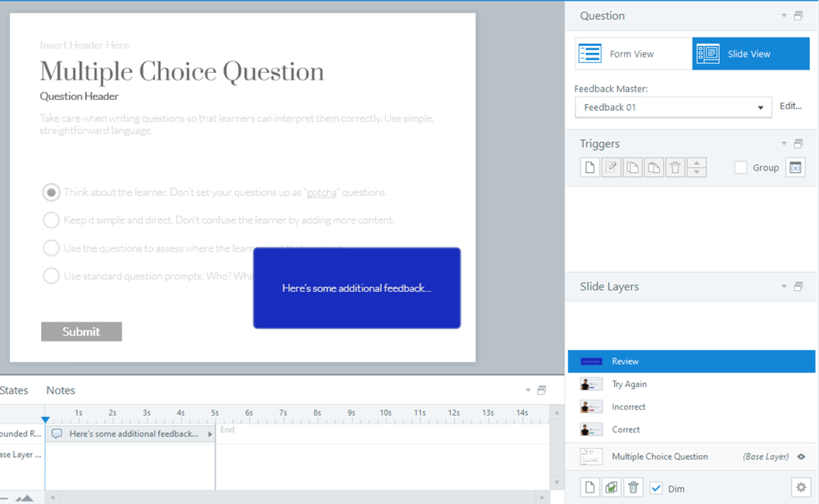Move trigger order up or down
The height and width of the screenshot is (504, 819).
tap(697, 168)
